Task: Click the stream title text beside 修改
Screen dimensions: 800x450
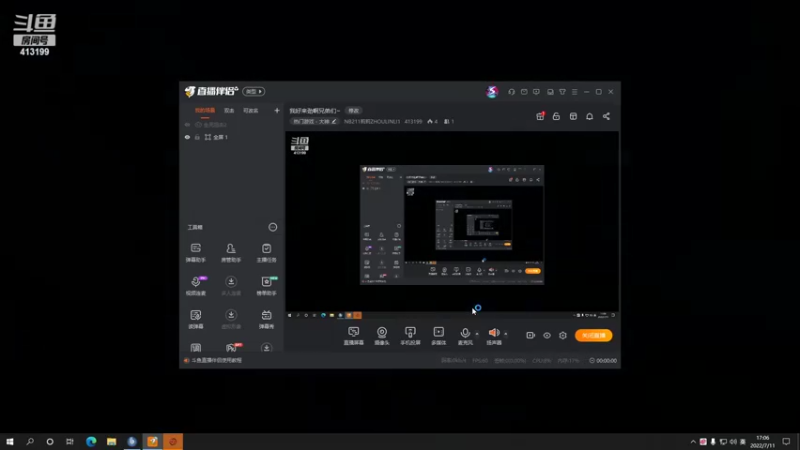Action: [314, 110]
